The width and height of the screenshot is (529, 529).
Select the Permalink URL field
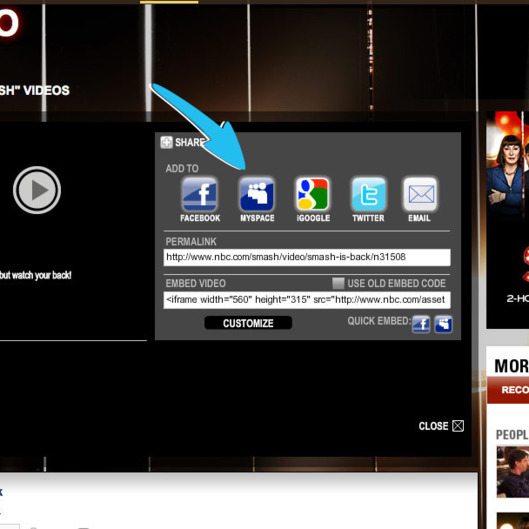(x=307, y=257)
